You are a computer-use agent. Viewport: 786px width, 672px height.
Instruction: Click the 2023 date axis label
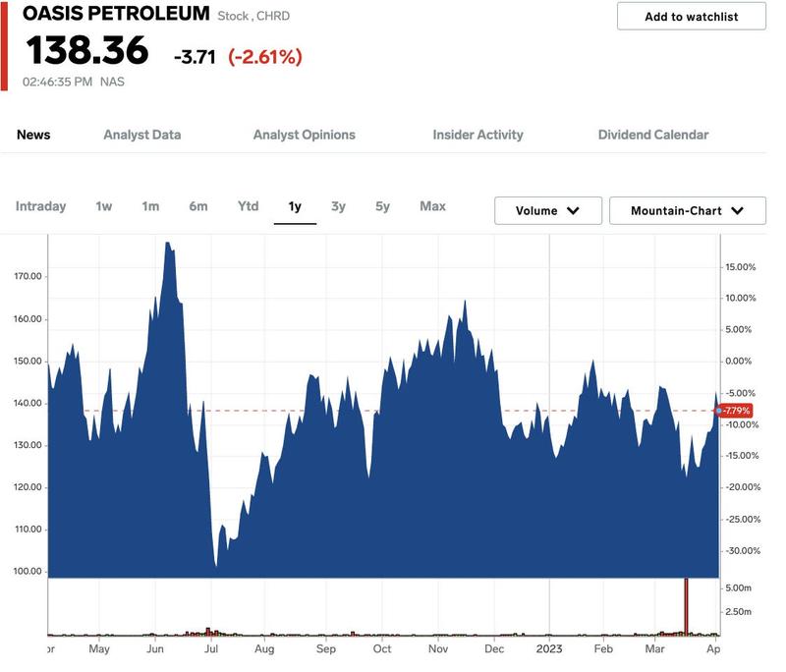pyautogui.click(x=549, y=649)
